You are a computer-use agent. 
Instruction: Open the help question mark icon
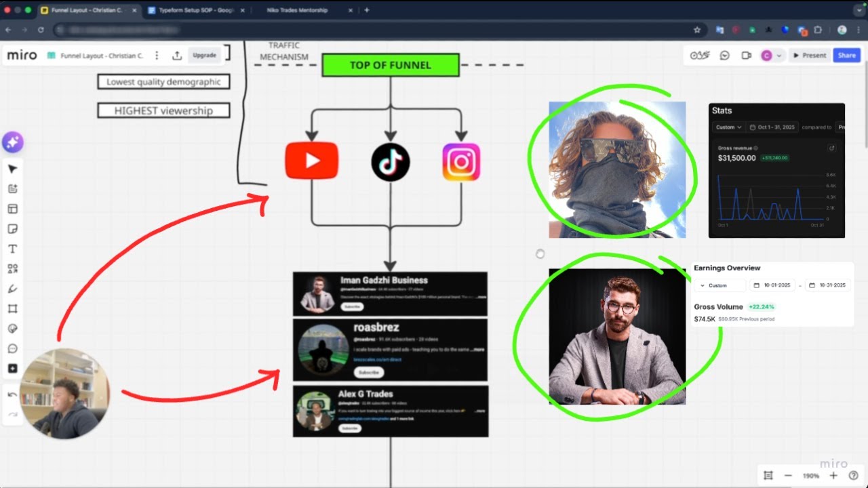tap(854, 476)
